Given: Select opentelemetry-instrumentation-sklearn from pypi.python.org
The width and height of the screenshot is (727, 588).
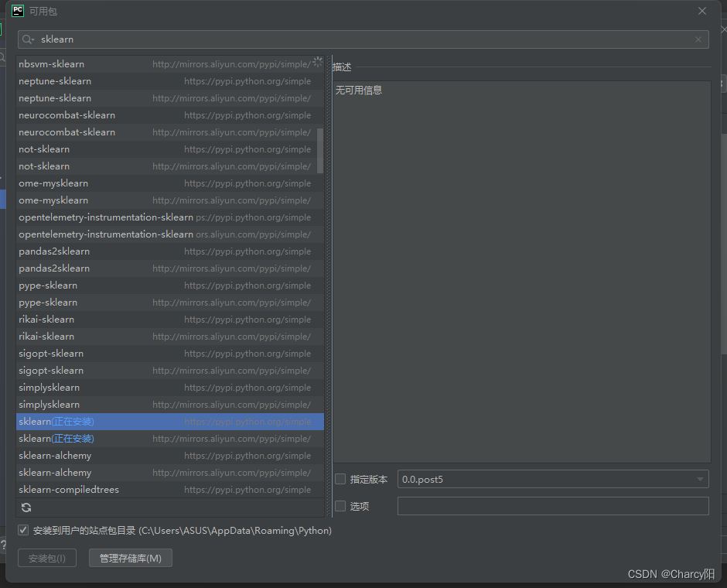Looking at the screenshot, I should [x=169, y=217].
